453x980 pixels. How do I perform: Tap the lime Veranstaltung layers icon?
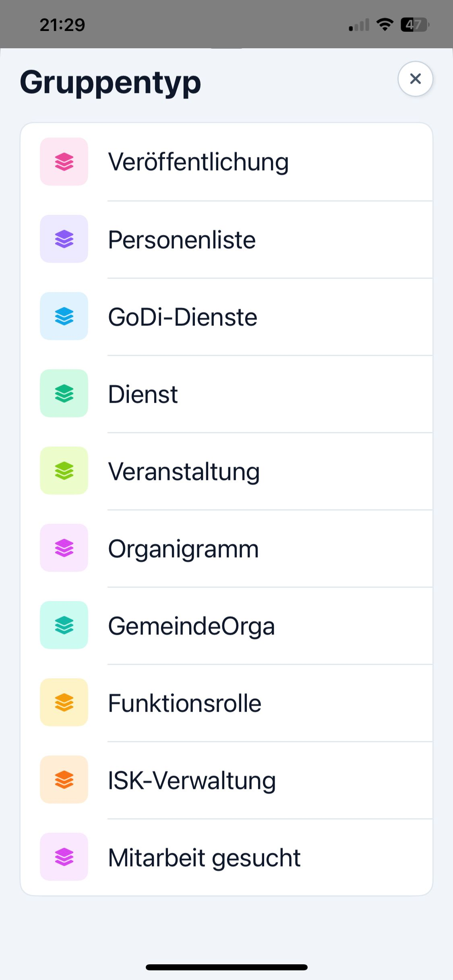pos(64,471)
